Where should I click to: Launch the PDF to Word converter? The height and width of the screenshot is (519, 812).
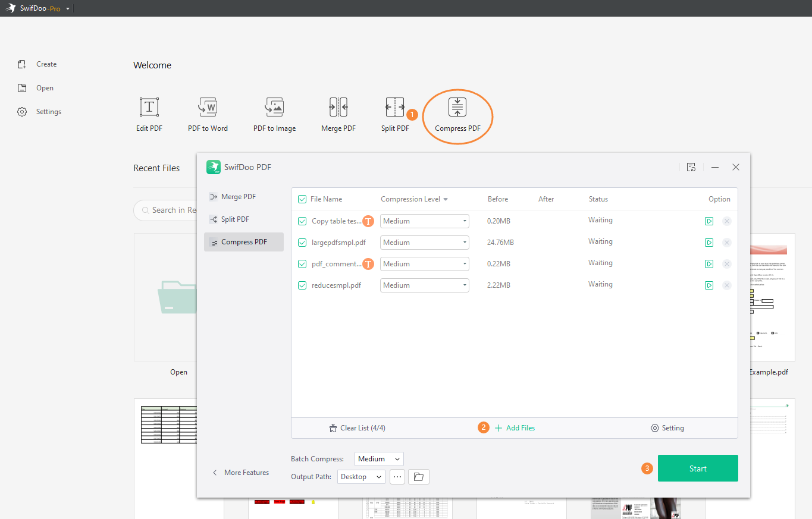(208, 115)
